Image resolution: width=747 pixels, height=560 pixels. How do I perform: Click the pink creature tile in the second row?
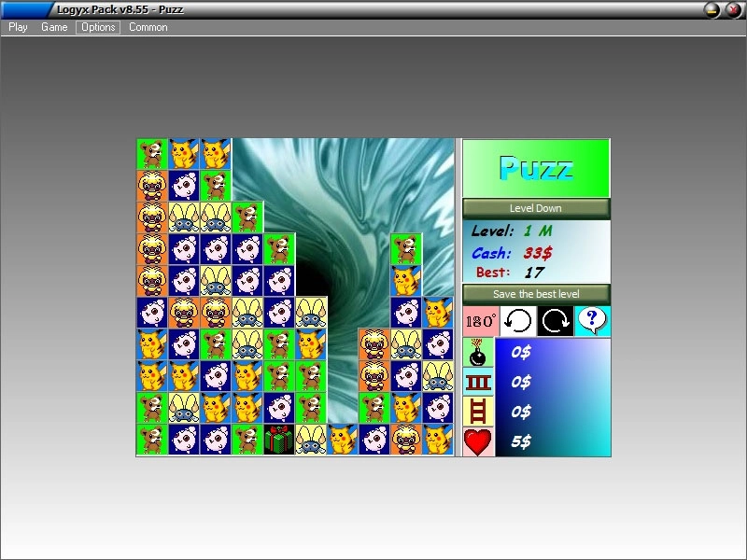[x=184, y=186]
